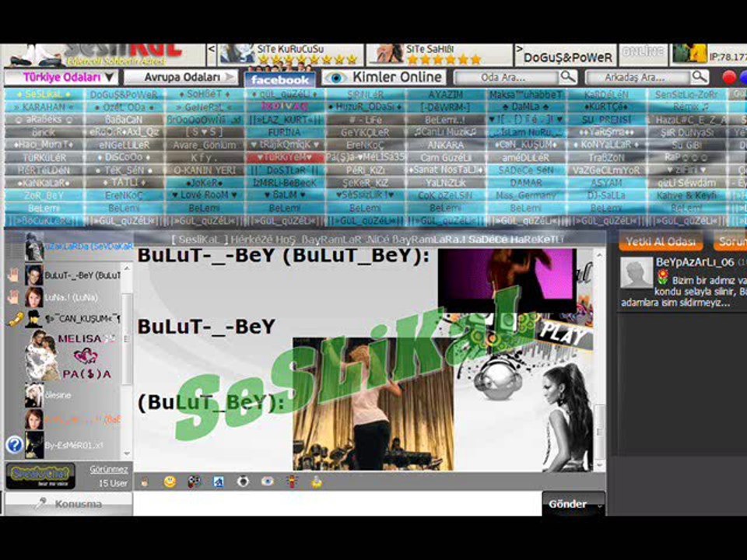Toggle Kimler Online eye view
This screenshot has width=747, height=560.
coord(384,77)
